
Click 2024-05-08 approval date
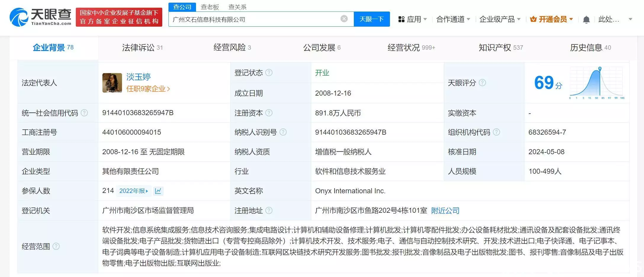pos(547,152)
